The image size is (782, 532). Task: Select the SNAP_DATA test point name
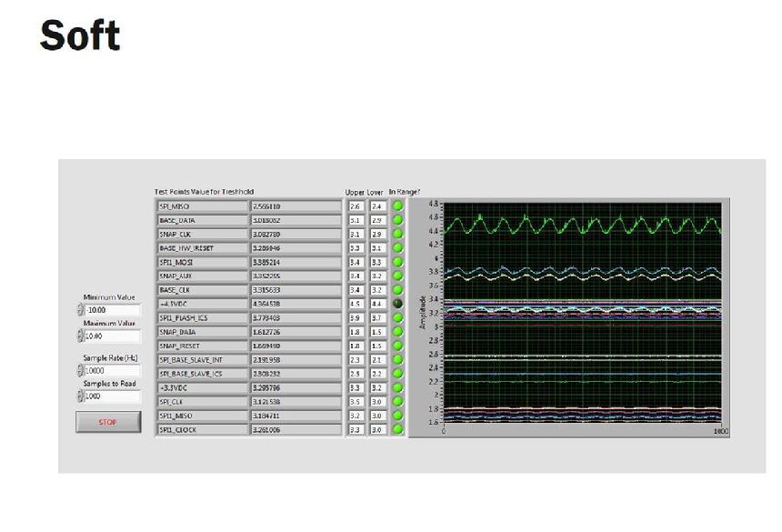(x=202, y=332)
